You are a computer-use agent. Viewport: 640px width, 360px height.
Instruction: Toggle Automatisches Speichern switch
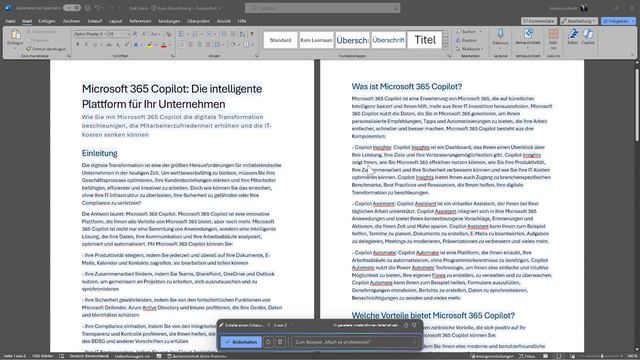tap(72, 8)
